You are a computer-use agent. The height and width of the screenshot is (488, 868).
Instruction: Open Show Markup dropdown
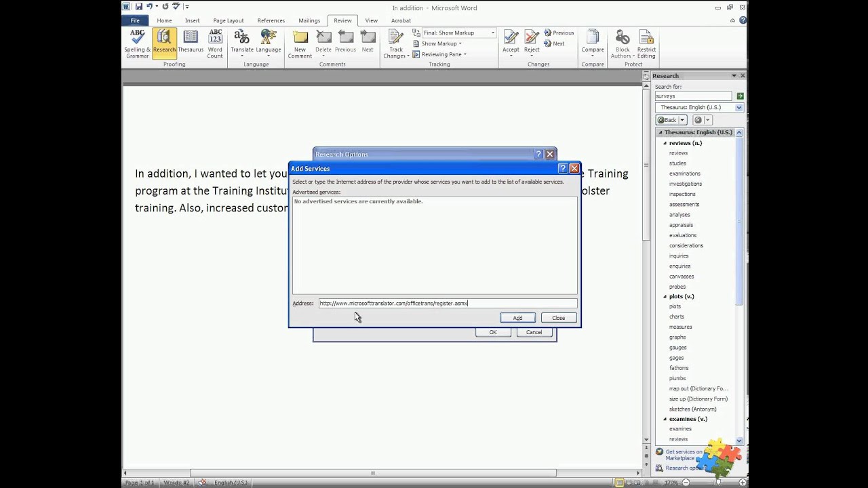pyautogui.click(x=437, y=43)
